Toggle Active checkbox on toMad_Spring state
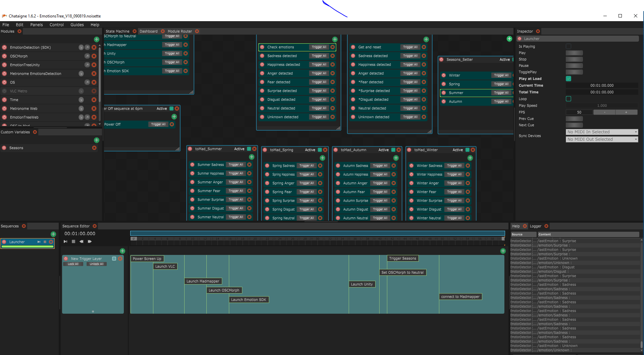The height and width of the screenshot is (355, 644). point(320,150)
